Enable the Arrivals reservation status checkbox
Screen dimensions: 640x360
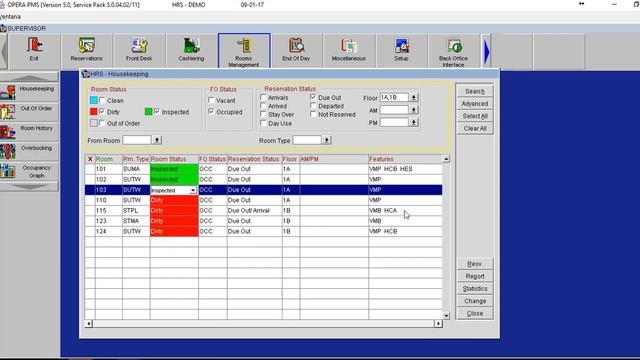pos(263,98)
